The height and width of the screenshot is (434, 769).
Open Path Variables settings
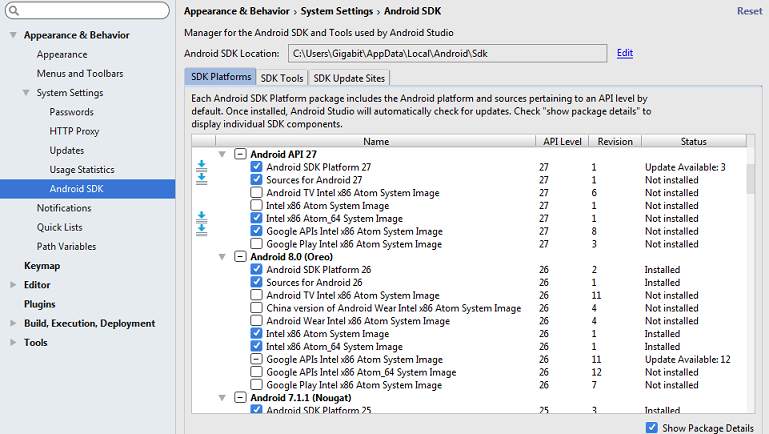66,246
